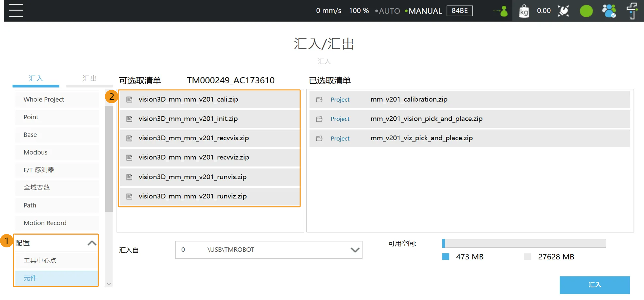Click the payload kg weight icon
644x300 pixels.
[x=524, y=11]
